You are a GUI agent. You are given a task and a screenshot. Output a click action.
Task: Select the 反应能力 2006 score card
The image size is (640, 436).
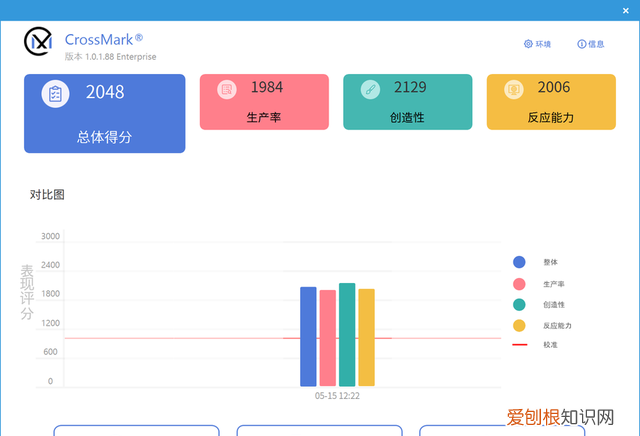[551, 102]
